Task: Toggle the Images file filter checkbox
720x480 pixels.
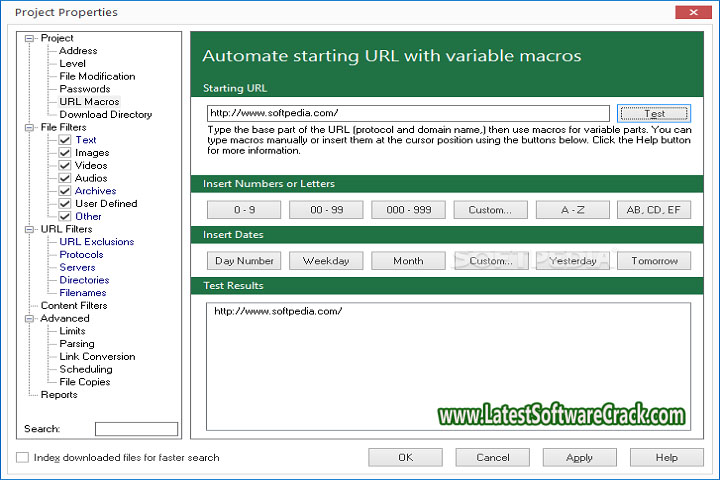Action: (65, 153)
